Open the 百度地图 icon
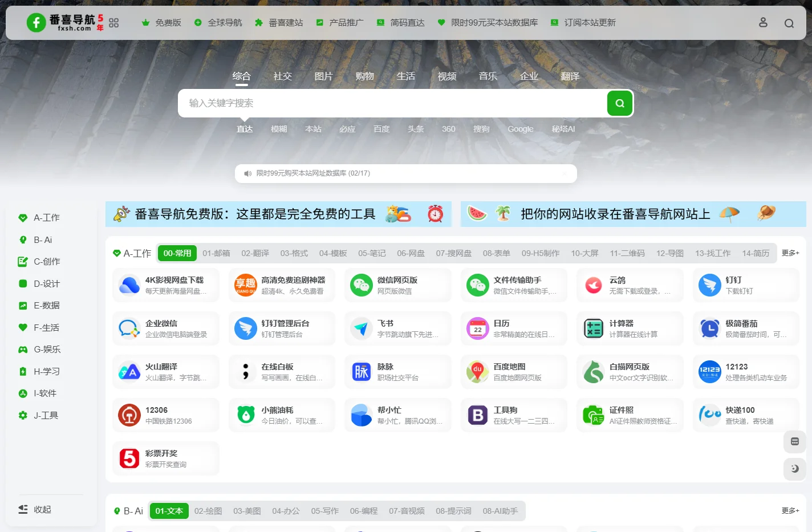This screenshot has height=532, width=812. pos(478,372)
